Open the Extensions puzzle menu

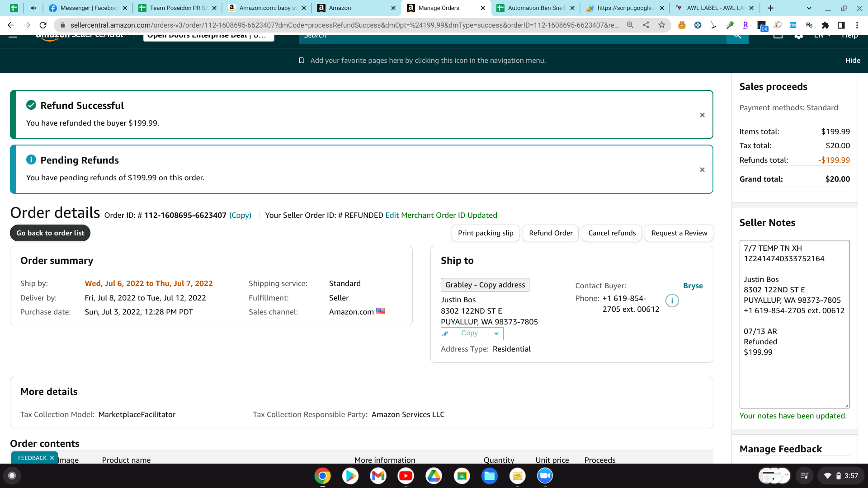pos(826,25)
